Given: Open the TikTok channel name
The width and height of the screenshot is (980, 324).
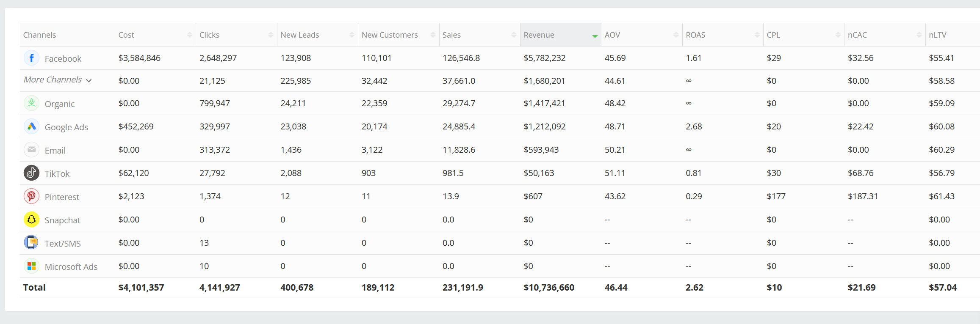Looking at the screenshot, I should 57,174.
